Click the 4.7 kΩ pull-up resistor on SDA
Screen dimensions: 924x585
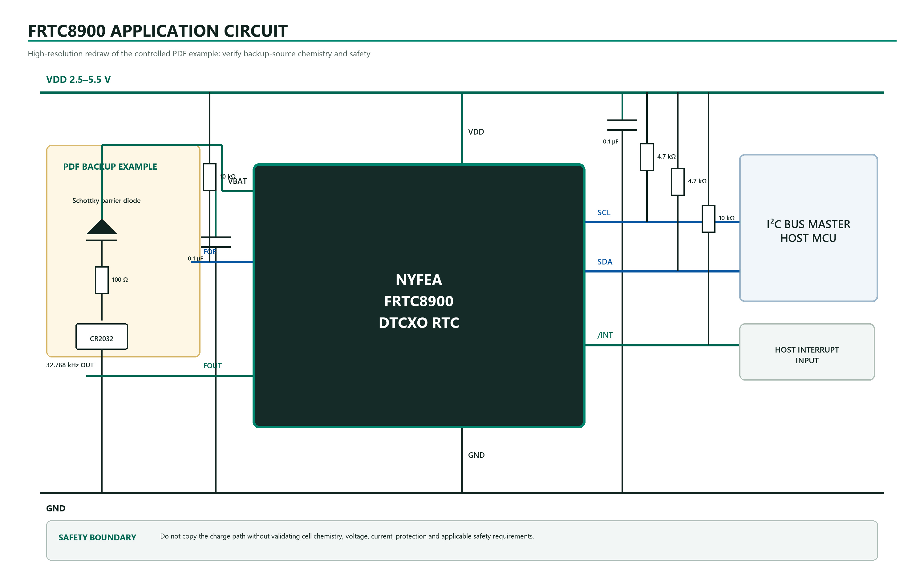click(678, 182)
